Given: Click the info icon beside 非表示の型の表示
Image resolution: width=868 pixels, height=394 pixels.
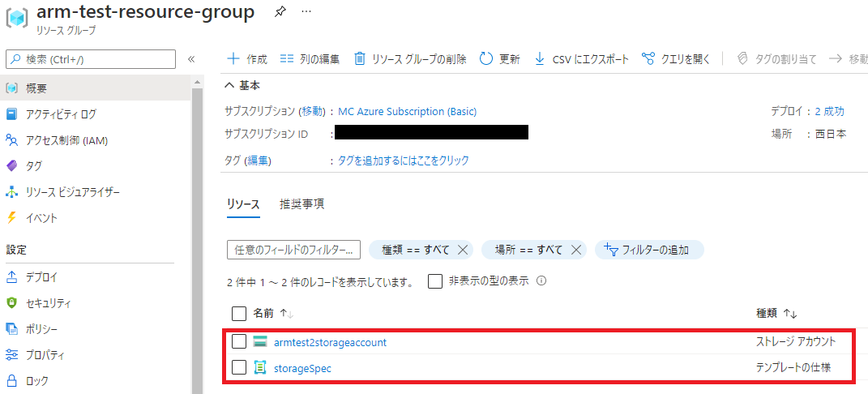Looking at the screenshot, I should point(542,281).
